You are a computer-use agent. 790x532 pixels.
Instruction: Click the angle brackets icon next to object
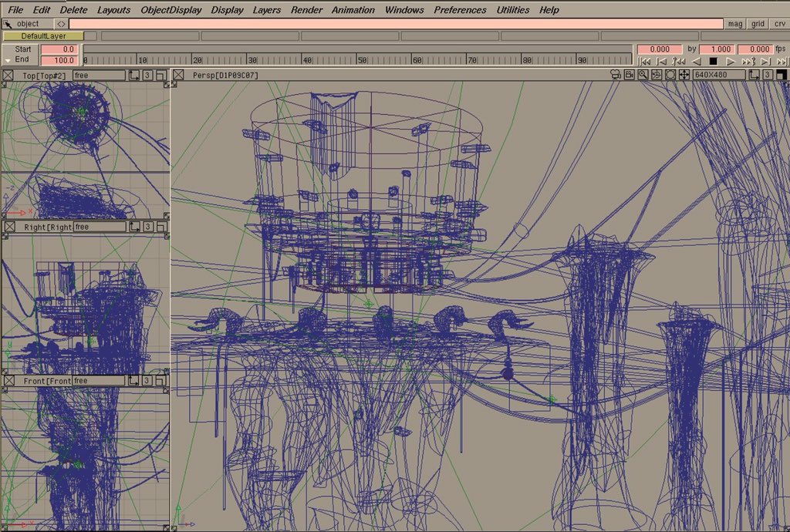tap(62, 24)
